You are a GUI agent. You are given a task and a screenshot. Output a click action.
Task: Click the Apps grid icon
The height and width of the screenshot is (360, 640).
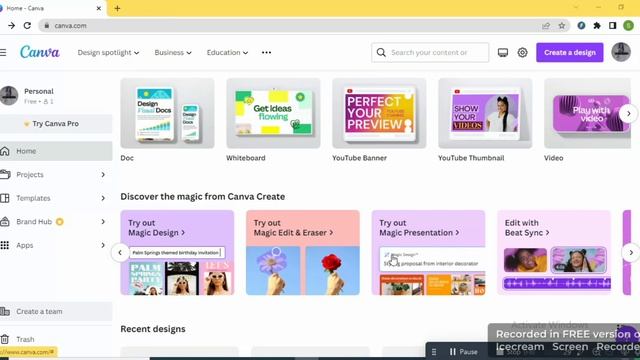point(4,245)
